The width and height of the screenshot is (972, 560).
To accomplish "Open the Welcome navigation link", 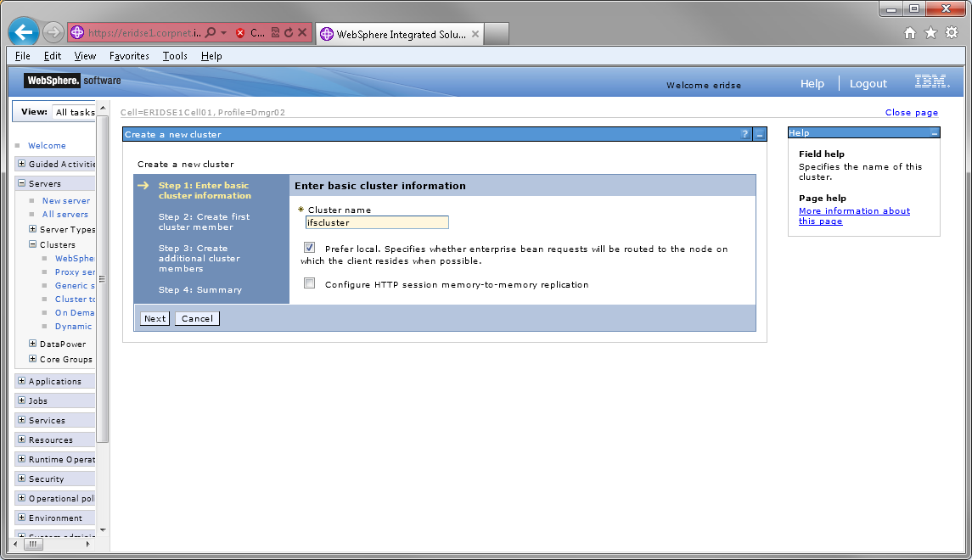I will [x=47, y=146].
